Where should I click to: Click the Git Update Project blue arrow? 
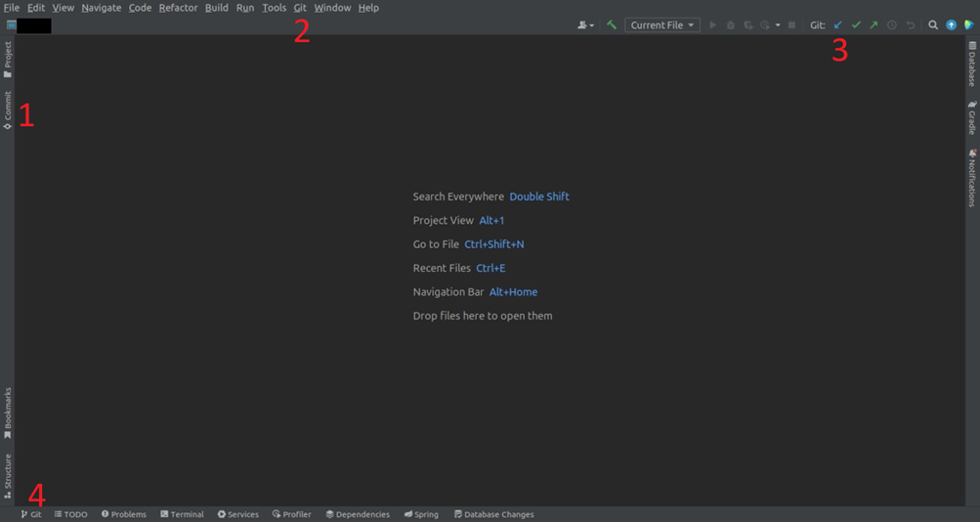pos(837,25)
